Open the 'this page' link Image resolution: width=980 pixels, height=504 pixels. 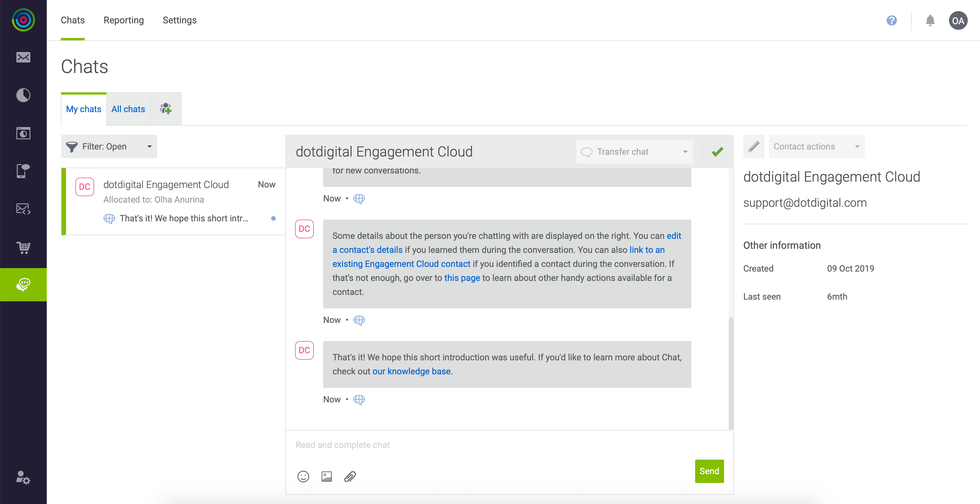click(x=462, y=278)
